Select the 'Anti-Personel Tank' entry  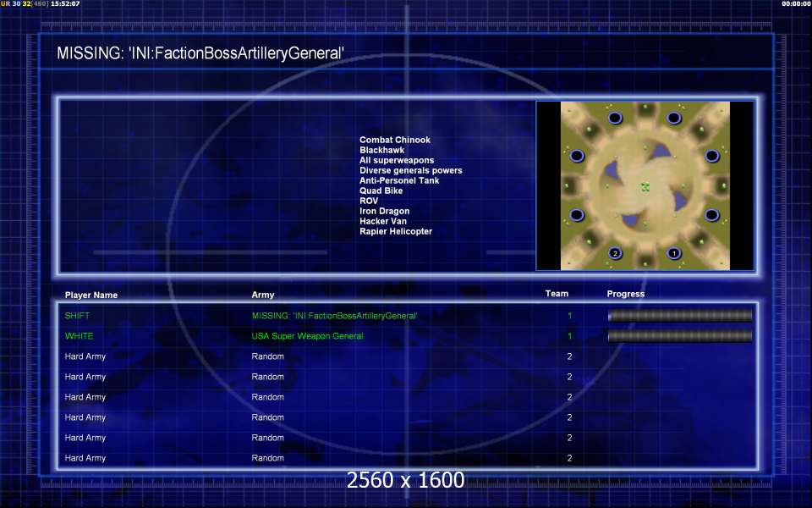399,180
